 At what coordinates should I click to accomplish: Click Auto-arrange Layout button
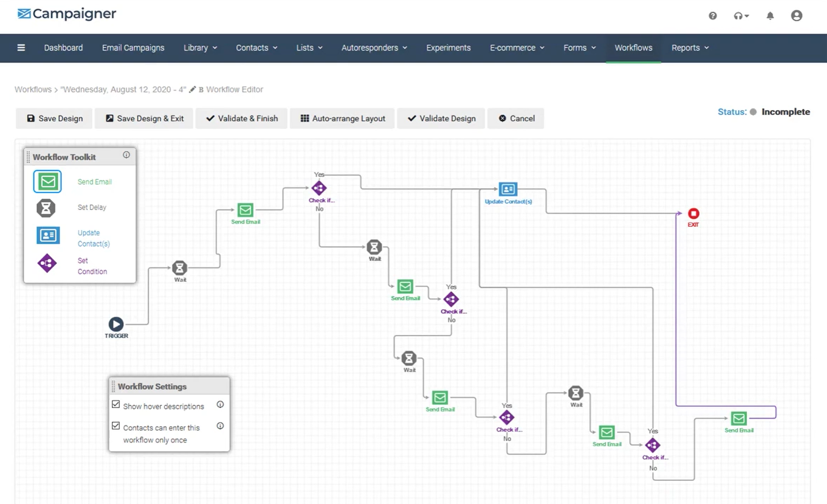[343, 118]
